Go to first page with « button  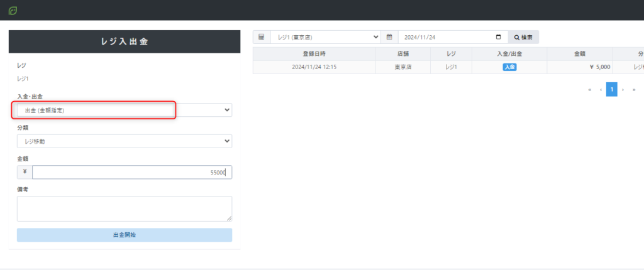click(590, 89)
